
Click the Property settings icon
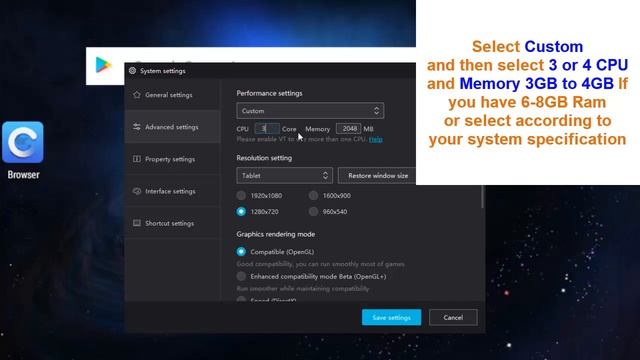pyautogui.click(x=137, y=159)
